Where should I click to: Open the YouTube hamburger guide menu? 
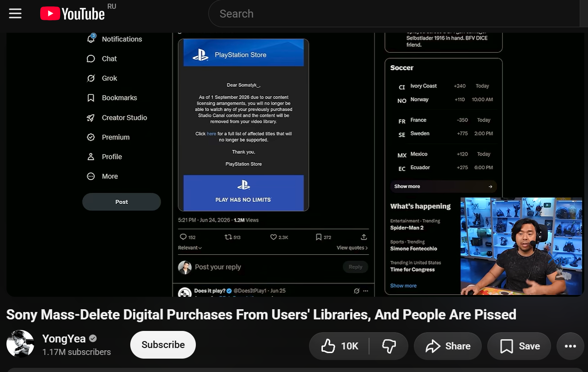15,13
